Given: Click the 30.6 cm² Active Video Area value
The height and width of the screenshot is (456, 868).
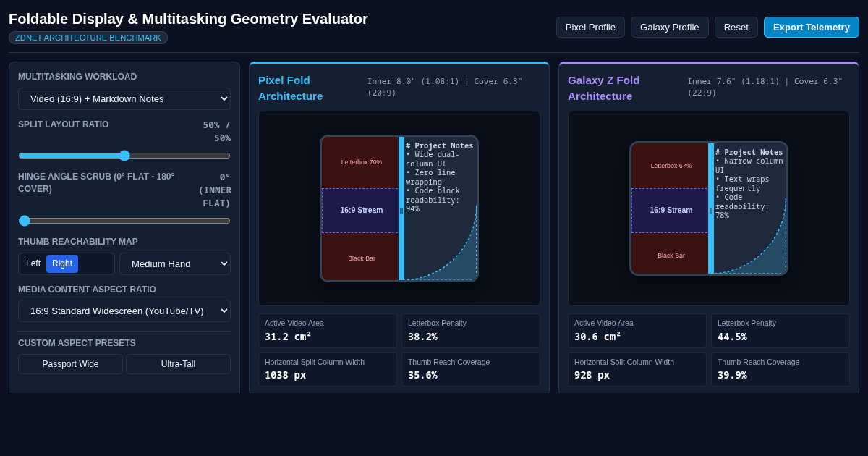Looking at the screenshot, I should click(x=597, y=337).
